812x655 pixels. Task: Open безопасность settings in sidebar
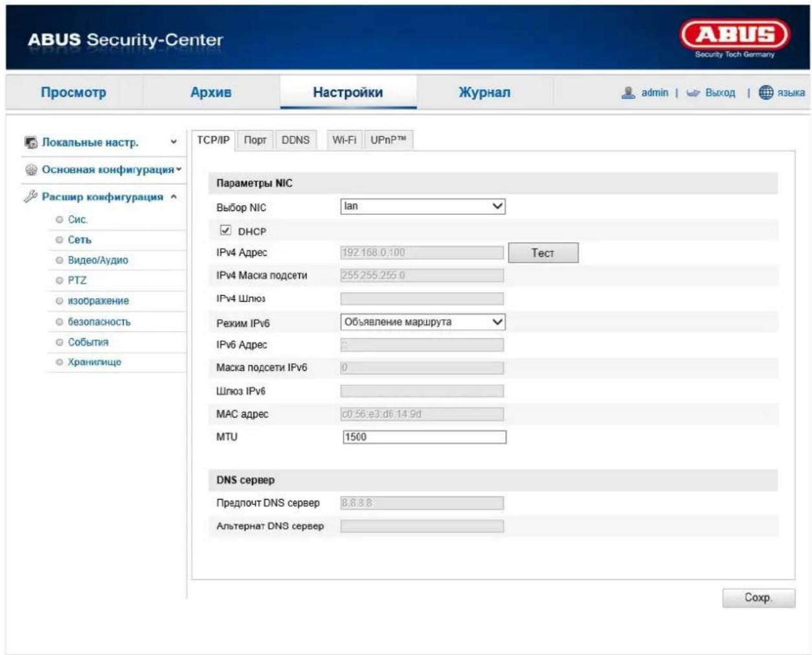pos(99,322)
